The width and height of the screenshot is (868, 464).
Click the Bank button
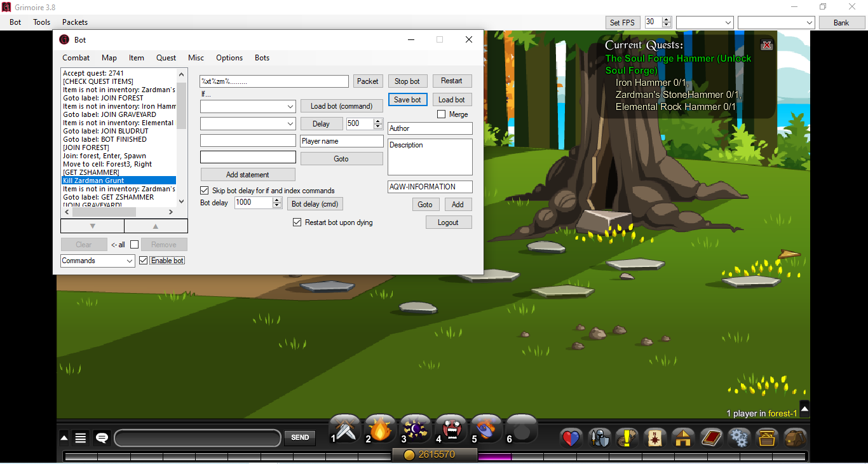(x=842, y=22)
